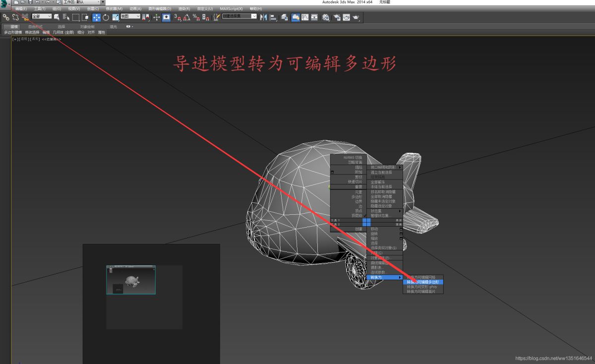Click the viewport thumbnail in the lower-left preview
The height and width of the screenshot is (364, 595).
coord(130,279)
